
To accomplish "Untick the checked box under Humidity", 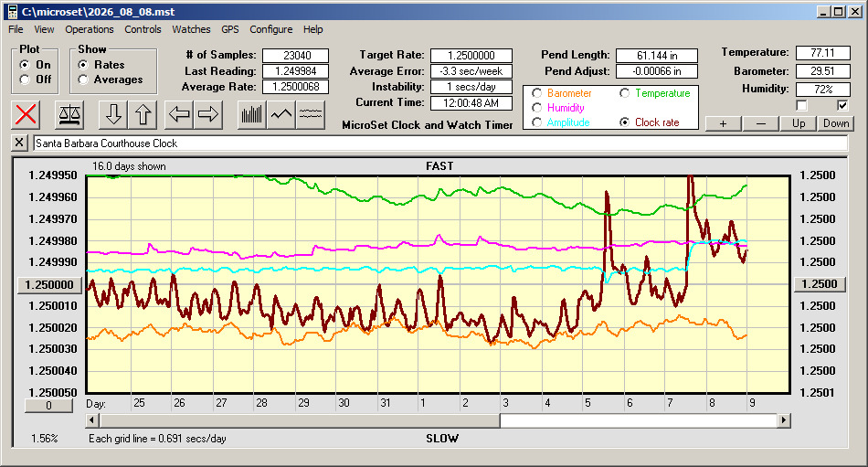I will [842, 105].
